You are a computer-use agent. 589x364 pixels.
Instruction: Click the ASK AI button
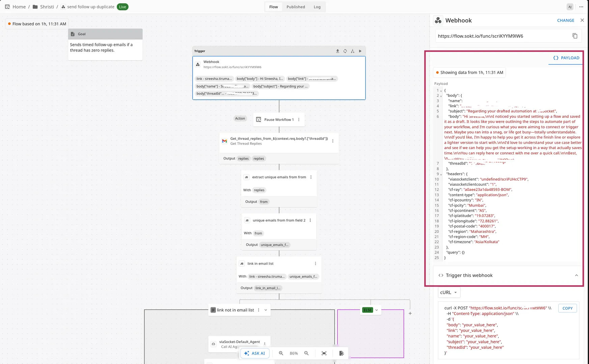(255, 353)
